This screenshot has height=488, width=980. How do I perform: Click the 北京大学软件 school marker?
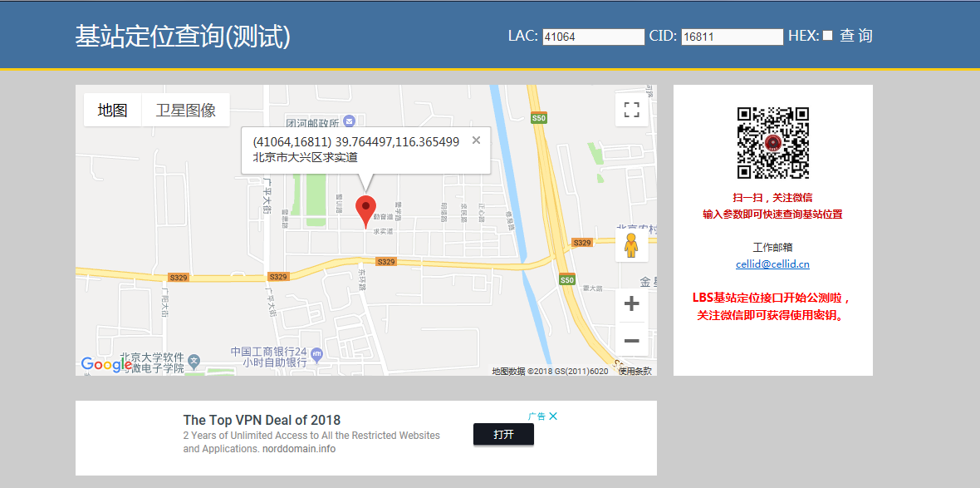click(194, 360)
